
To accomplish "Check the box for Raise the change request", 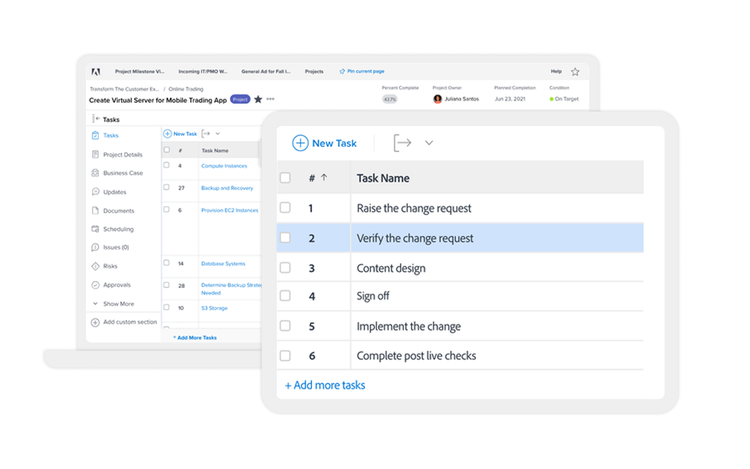I will coord(285,208).
